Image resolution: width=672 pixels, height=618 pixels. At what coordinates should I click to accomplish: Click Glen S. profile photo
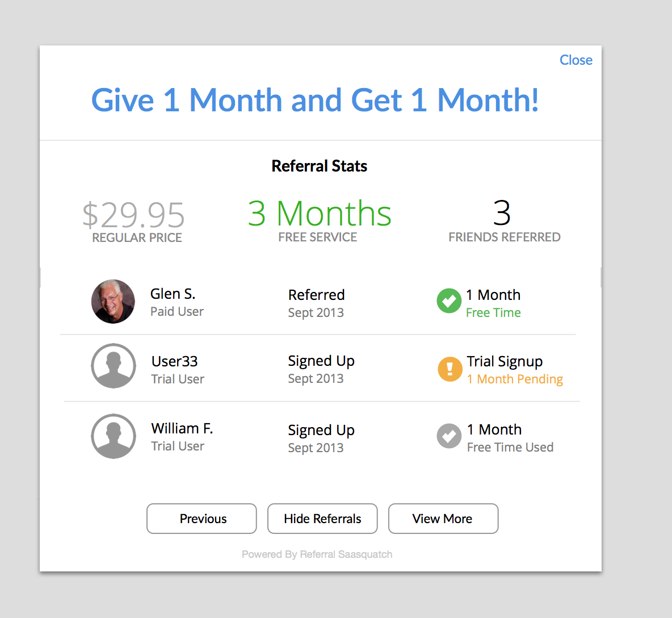[x=114, y=302]
